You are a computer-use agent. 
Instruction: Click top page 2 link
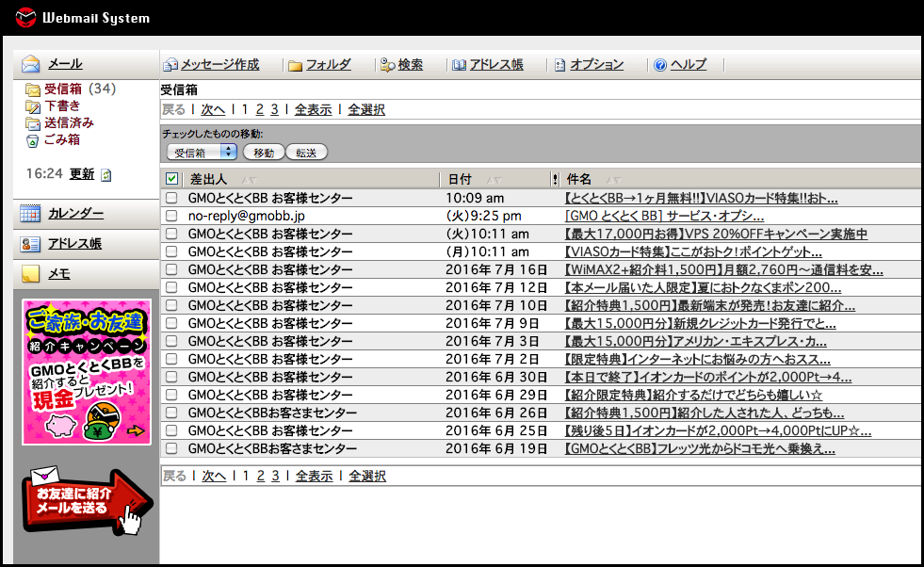point(259,109)
